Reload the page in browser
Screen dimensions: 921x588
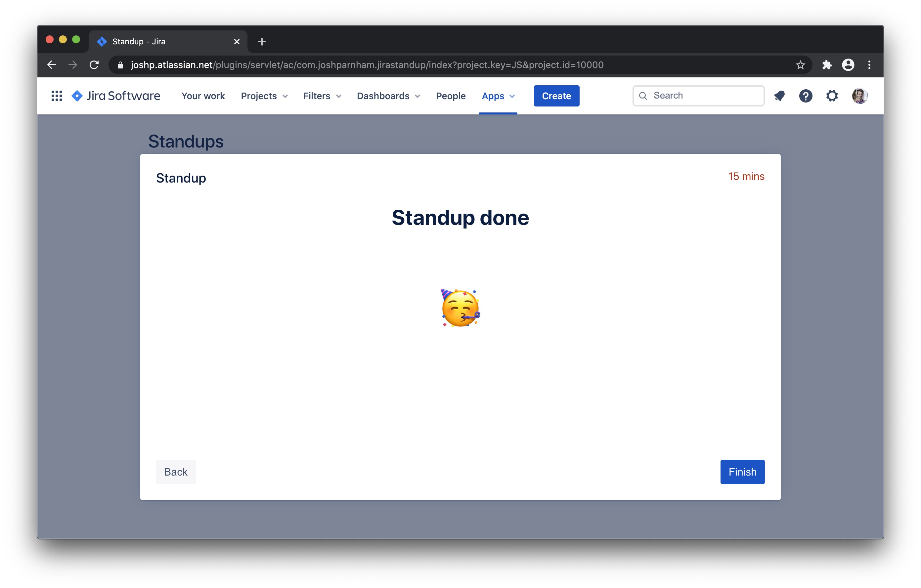[x=94, y=65]
